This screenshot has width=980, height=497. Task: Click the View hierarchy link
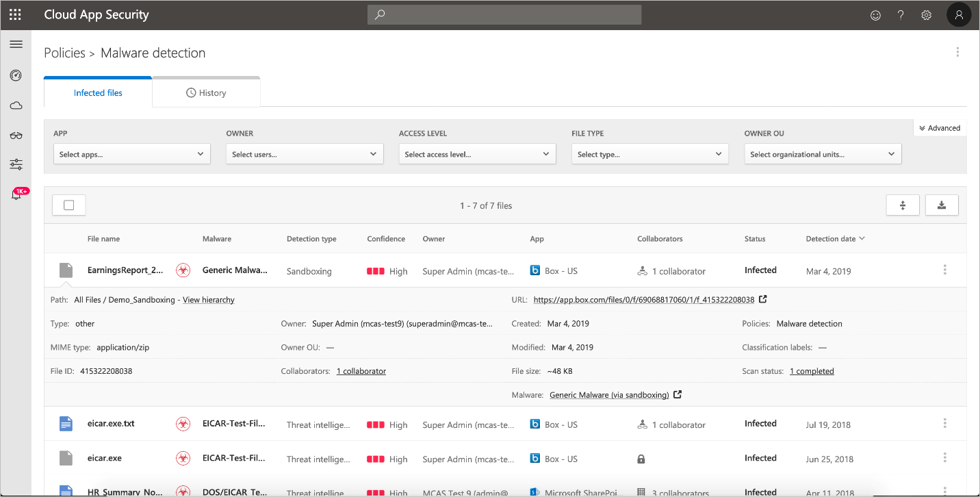point(208,299)
